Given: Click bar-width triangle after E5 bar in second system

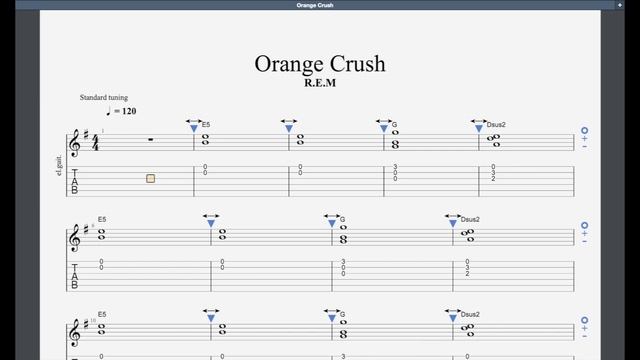Looking at the screenshot, I should click(211, 223).
